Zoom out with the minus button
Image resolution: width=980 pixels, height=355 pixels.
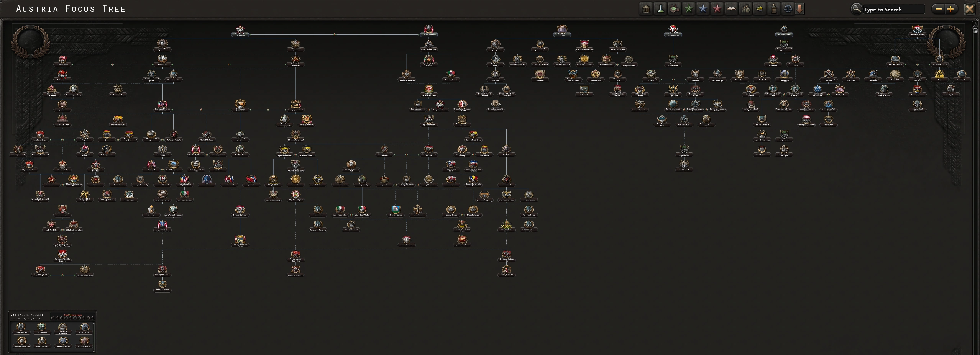tap(939, 9)
